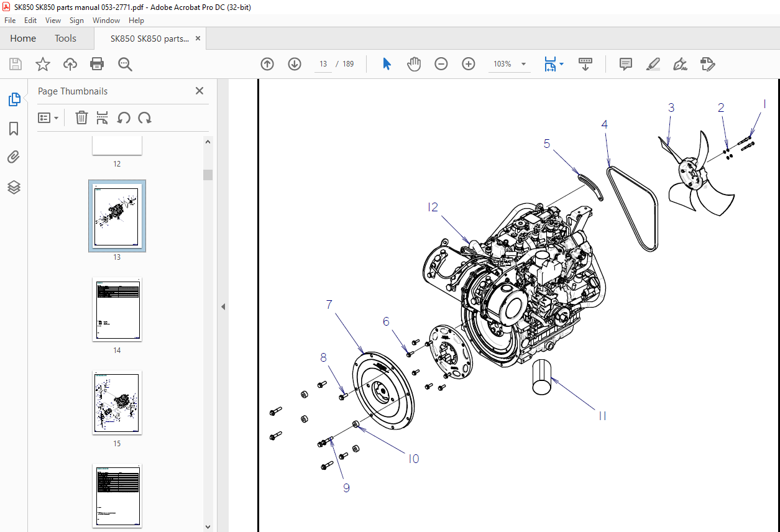Open the Attachments paperclip panel
Viewport: 780px width, 532px height.
(14, 157)
